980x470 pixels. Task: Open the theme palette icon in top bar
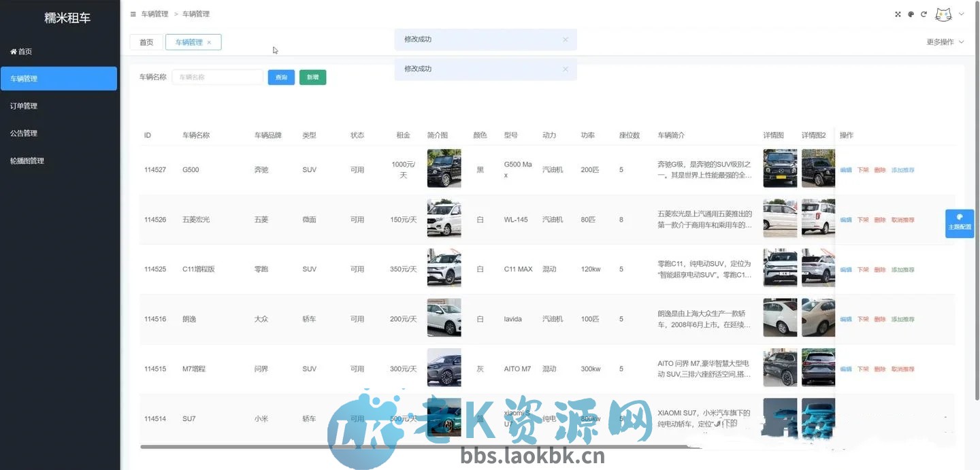point(911,14)
